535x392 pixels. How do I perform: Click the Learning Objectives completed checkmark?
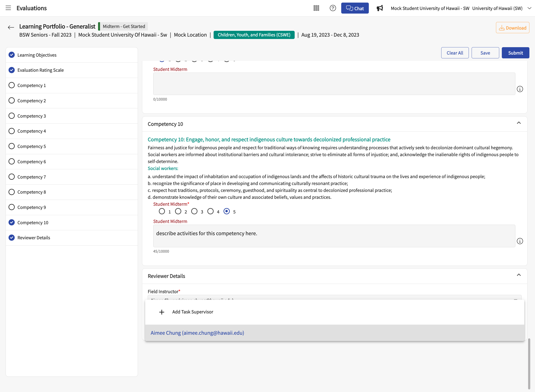coord(12,55)
